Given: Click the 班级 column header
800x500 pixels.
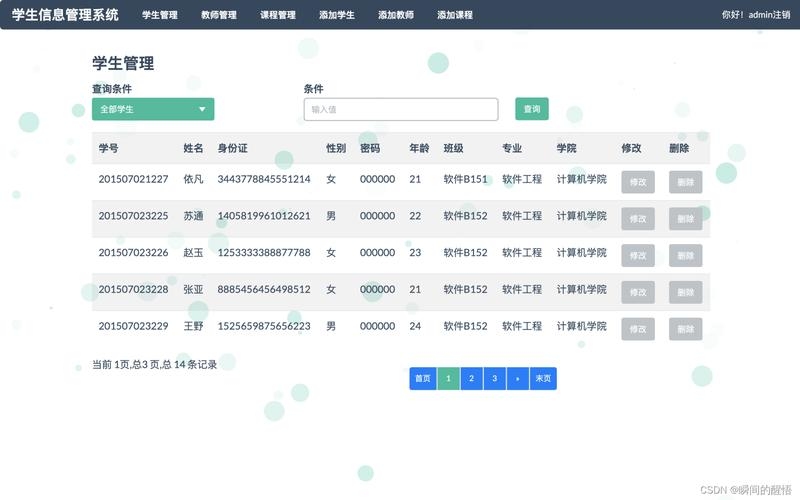Looking at the screenshot, I should (454, 148).
